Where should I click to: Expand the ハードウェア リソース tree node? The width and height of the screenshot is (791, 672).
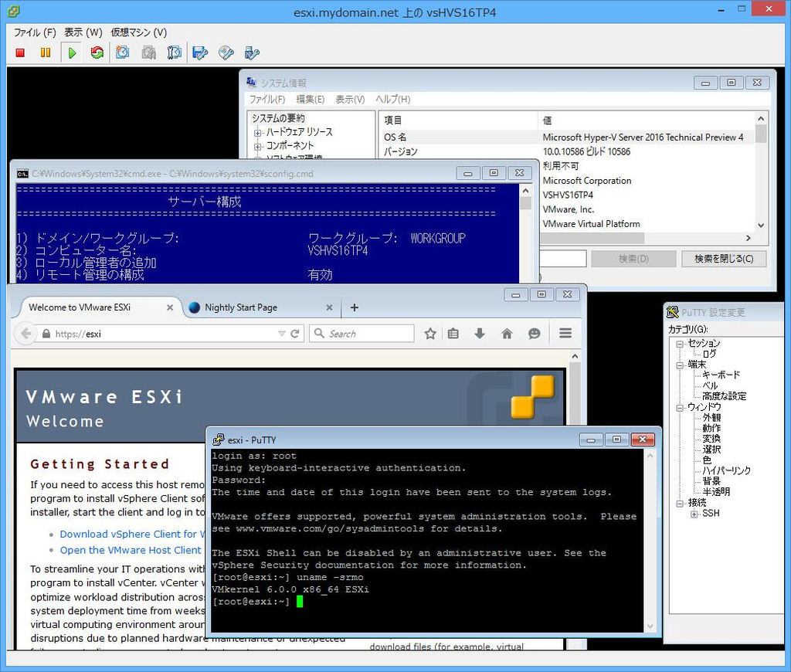(258, 133)
